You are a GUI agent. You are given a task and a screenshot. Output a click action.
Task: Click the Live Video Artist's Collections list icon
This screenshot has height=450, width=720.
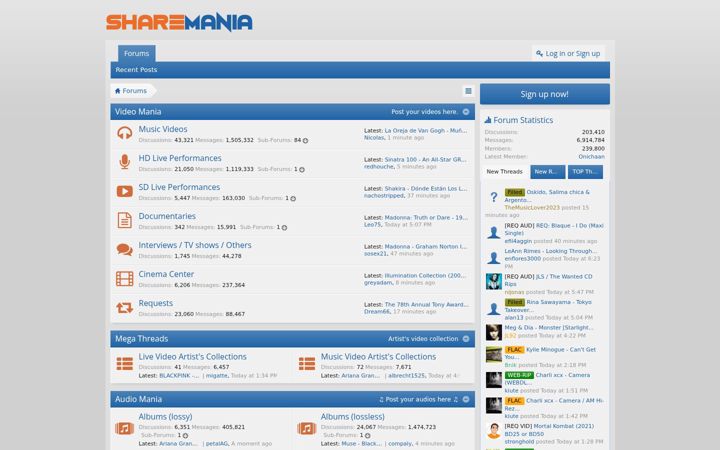[124, 364]
